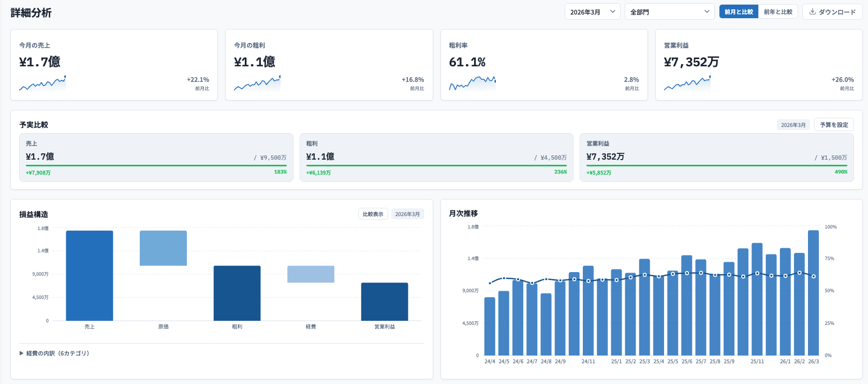Open the 全部門 department dropdown
Viewport: 868px width, 384px height.
669,12
